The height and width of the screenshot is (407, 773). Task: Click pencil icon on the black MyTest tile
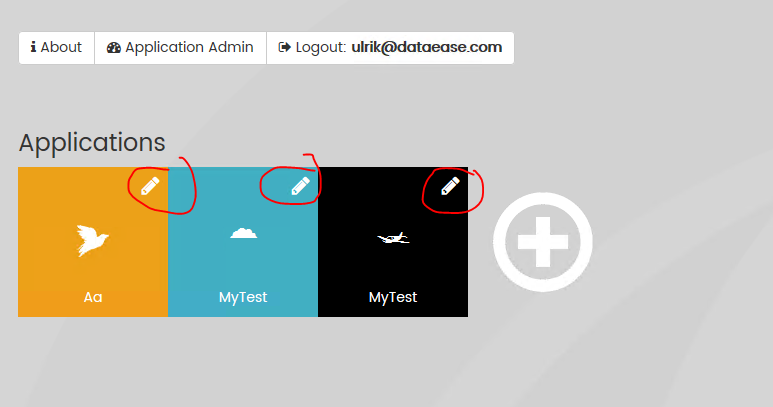(450, 186)
